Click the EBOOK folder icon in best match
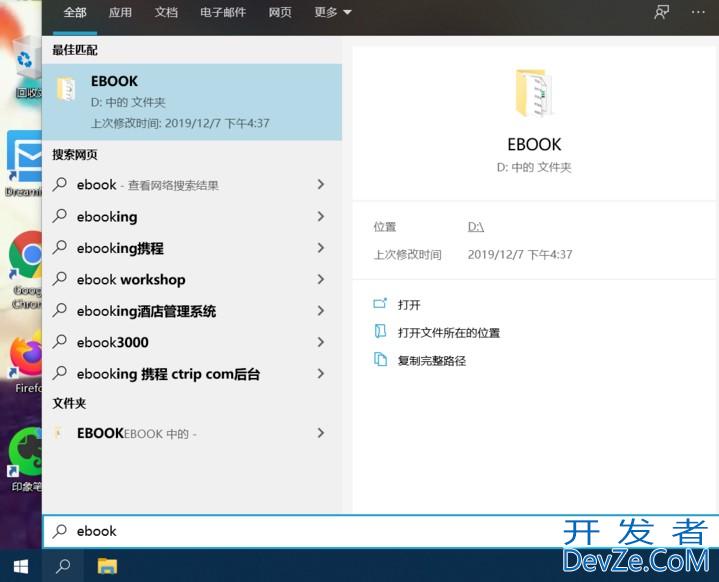 (66, 89)
